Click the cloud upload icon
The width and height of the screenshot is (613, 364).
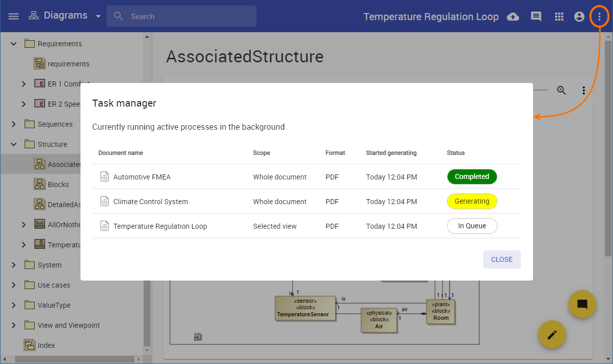click(513, 17)
